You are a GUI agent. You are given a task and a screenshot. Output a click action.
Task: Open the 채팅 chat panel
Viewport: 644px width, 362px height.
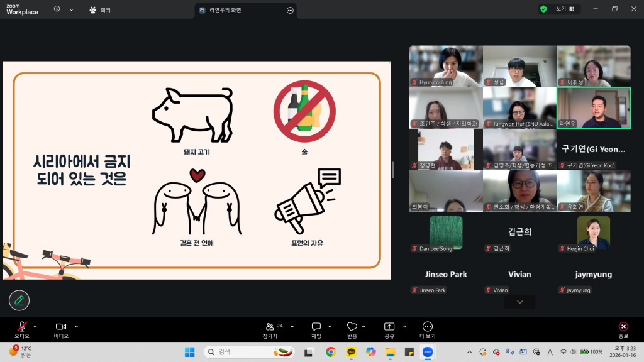pos(316,327)
